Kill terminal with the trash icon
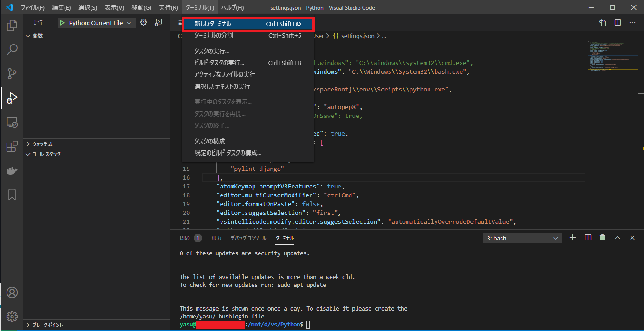644x331 pixels. [x=602, y=238]
